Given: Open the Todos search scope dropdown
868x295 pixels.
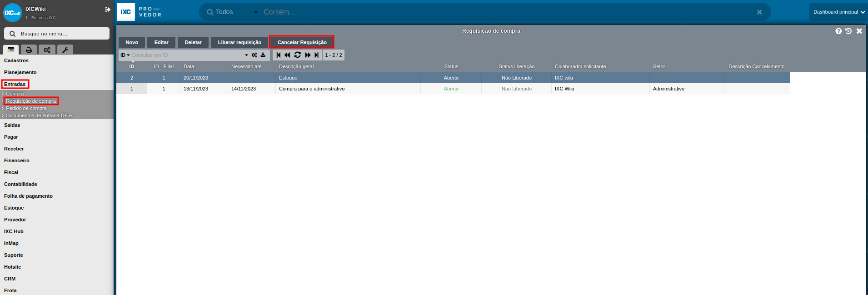Looking at the screenshot, I should coord(232,12).
